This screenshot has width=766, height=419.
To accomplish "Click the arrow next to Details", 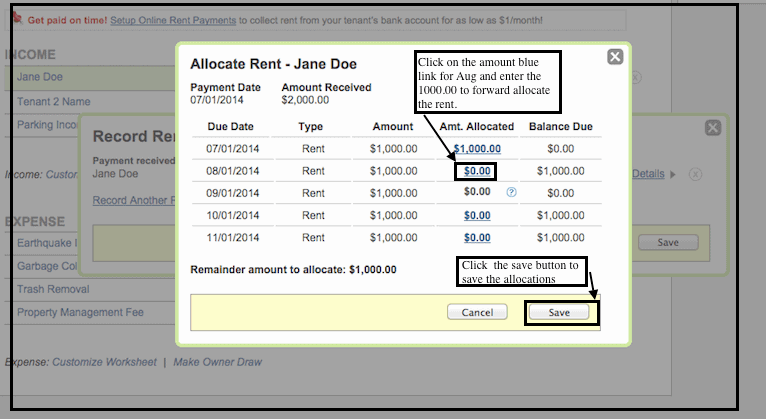I will point(673,174).
